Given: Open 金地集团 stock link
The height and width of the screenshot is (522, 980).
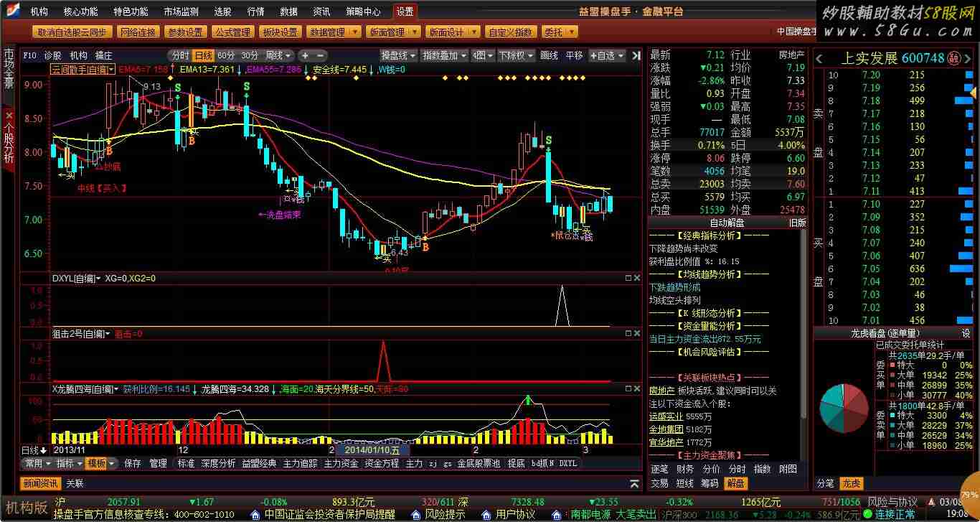Looking at the screenshot, I should point(666,429).
